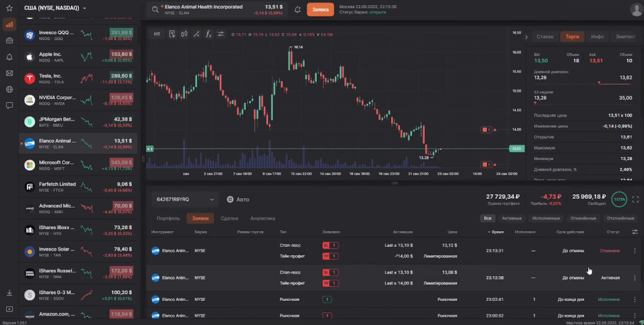Switch to the Инфо tab
Screen dimensions: 644x325
click(x=597, y=37)
